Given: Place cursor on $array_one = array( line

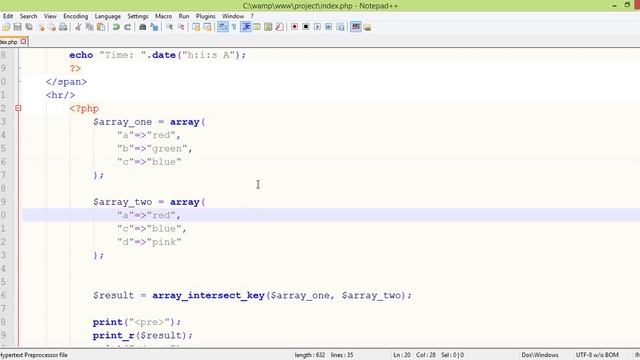Looking at the screenshot, I should (149, 122).
